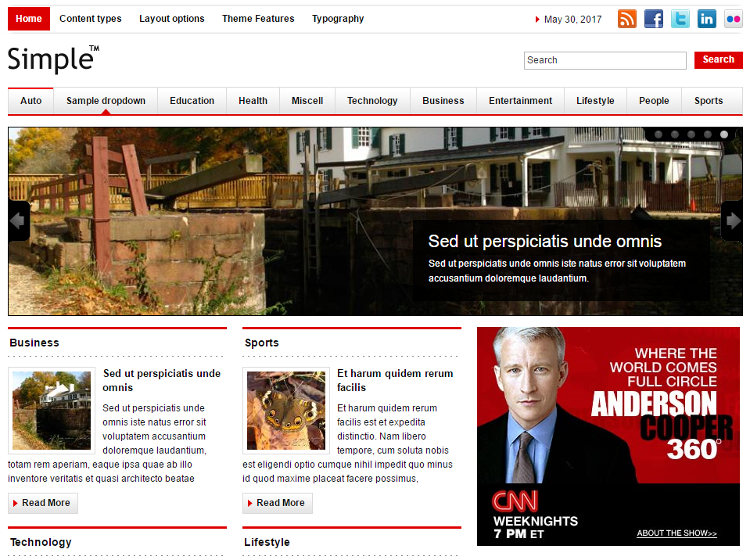Click the Home menu item
The image size is (750, 560).
29,19
